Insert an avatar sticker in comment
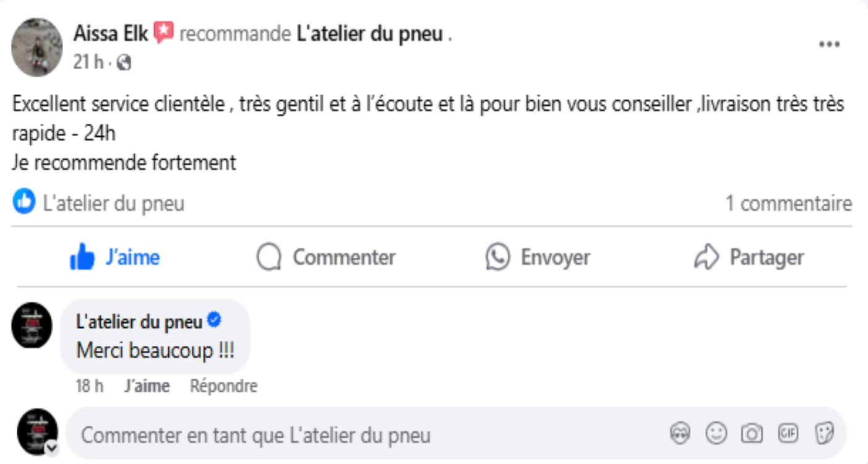 coord(680,434)
